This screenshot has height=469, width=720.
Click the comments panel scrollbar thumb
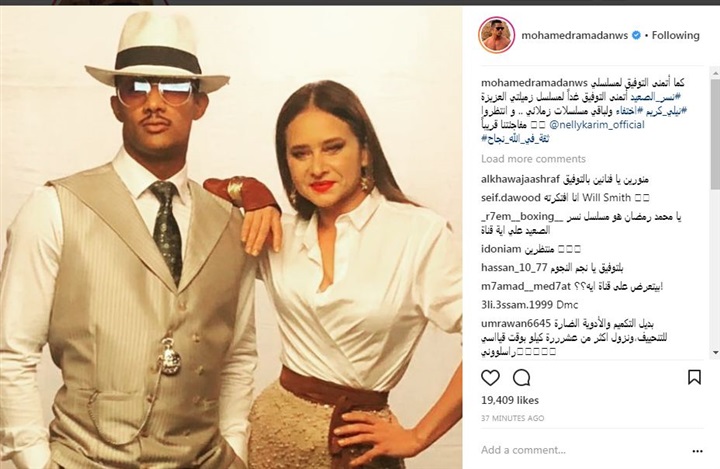coord(715,133)
